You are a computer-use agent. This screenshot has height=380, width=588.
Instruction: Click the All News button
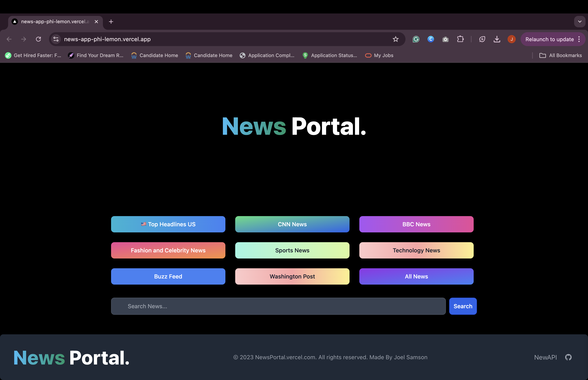click(x=416, y=276)
